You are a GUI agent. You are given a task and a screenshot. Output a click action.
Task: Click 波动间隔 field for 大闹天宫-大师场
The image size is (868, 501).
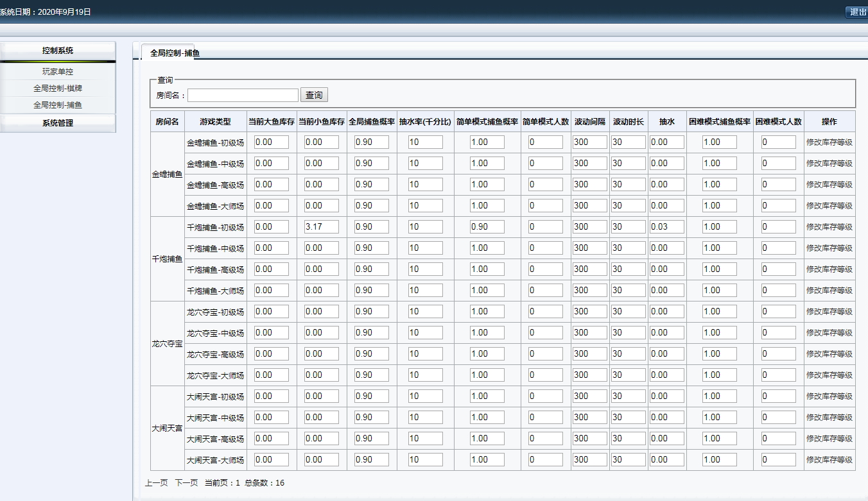(x=589, y=460)
